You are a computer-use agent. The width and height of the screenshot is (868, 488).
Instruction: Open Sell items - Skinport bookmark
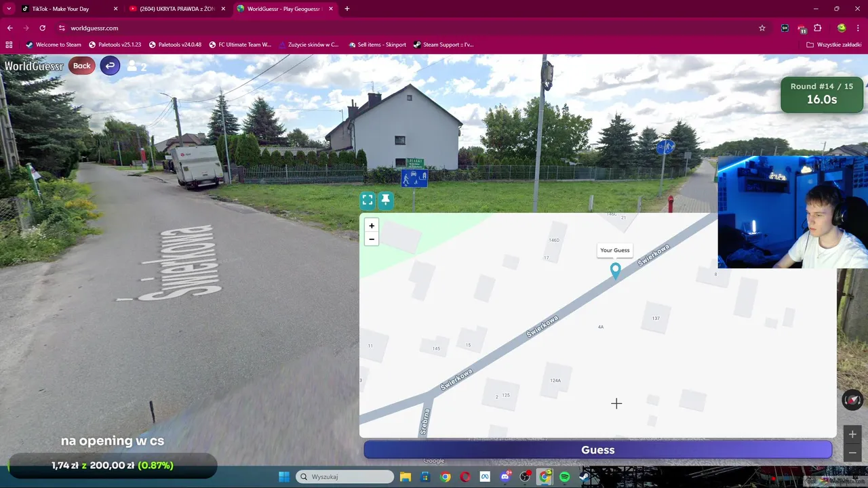point(378,45)
